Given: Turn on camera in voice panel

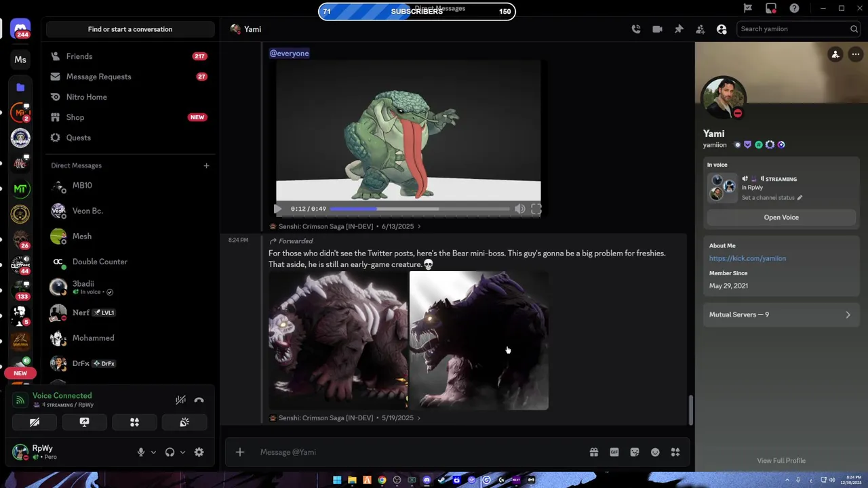Looking at the screenshot, I should pyautogui.click(x=35, y=422).
